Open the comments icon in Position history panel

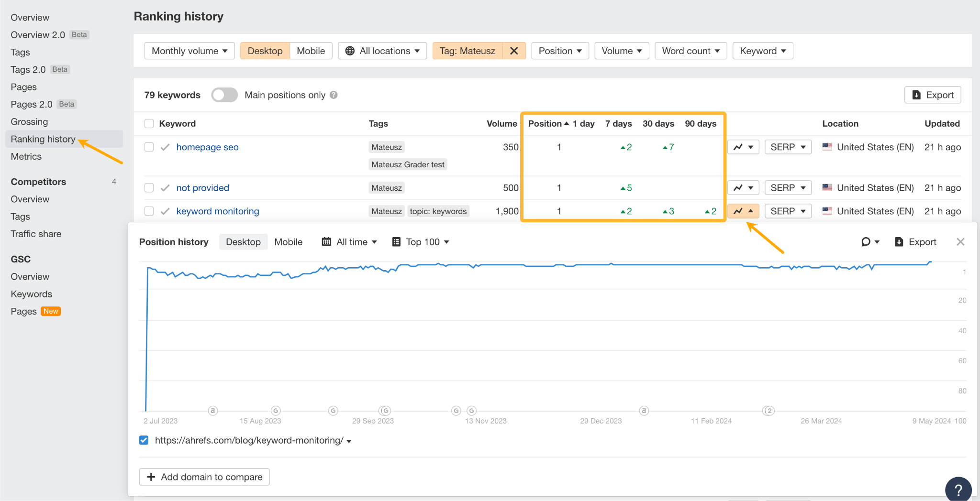(867, 241)
